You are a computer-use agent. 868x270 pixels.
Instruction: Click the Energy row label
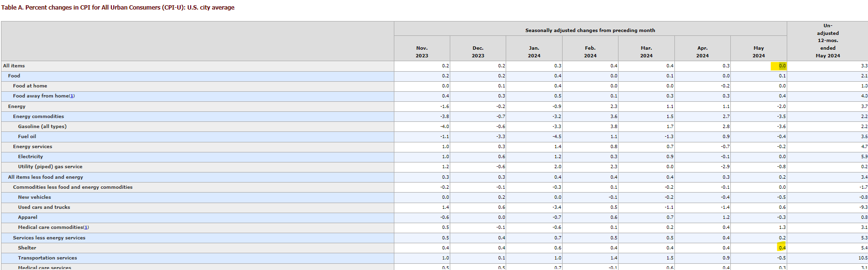pyautogui.click(x=17, y=107)
